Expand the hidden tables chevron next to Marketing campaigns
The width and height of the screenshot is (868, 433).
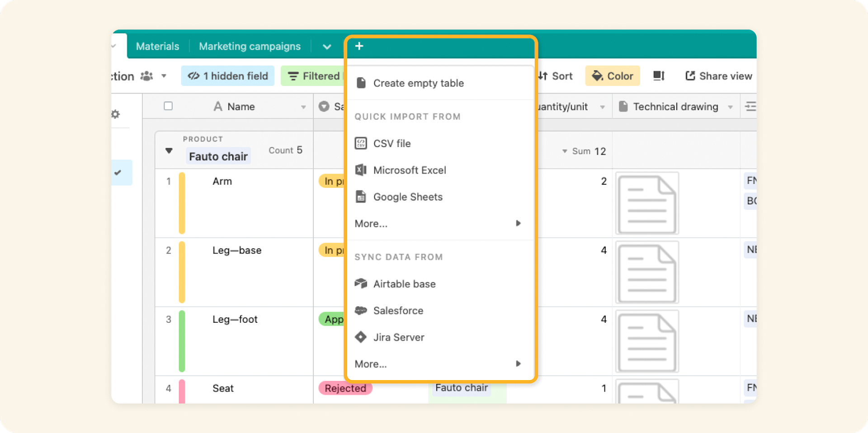click(x=326, y=46)
